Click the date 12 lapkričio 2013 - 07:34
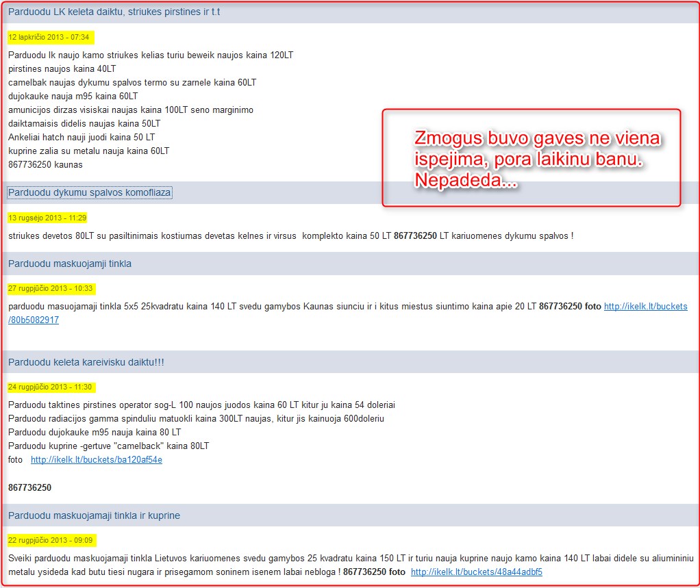Image resolution: width=700 pixels, height=588 pixels. pyautogui.click(x=49, y=36)
